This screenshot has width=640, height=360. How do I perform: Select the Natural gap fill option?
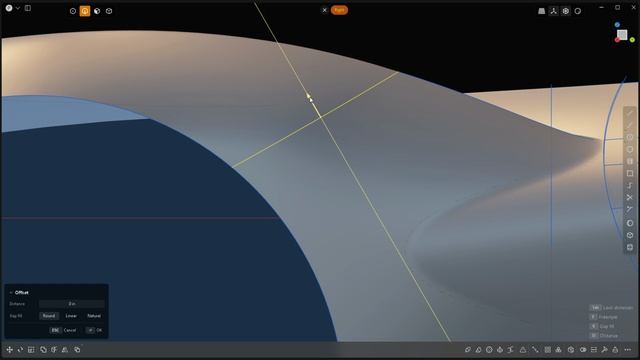point(94,316)
